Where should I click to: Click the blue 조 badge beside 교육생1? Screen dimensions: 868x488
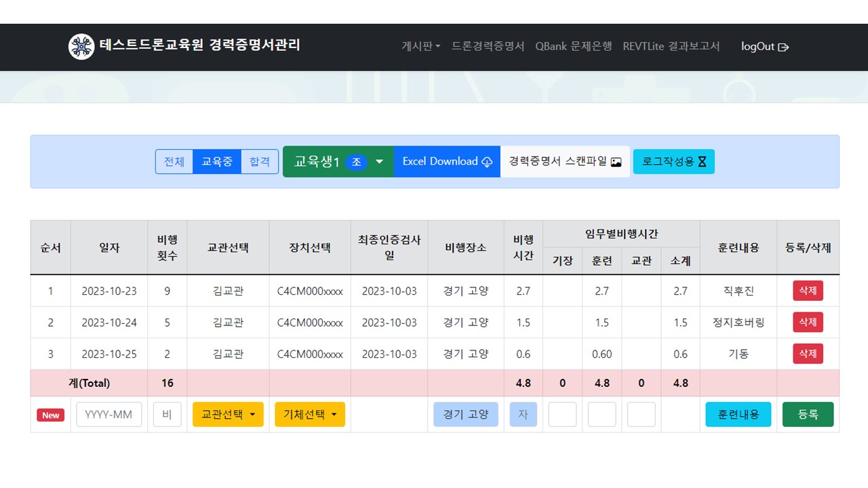(357, 162)
